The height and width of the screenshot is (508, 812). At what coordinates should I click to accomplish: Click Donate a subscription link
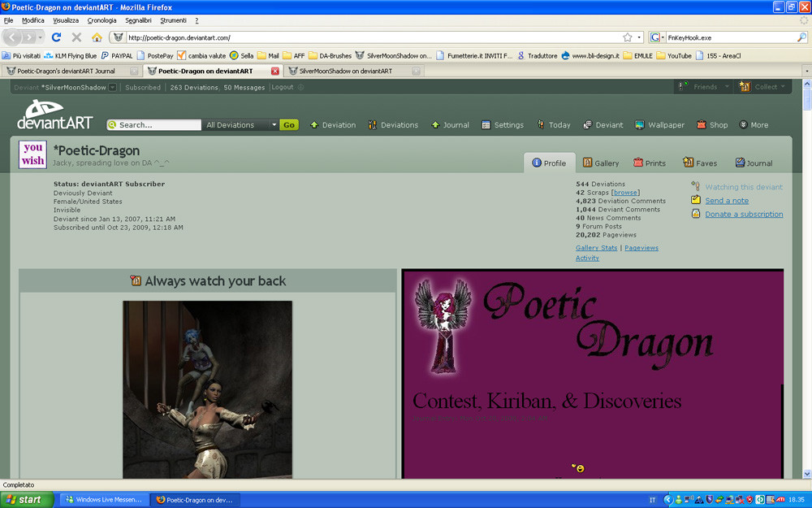point(744,214)
